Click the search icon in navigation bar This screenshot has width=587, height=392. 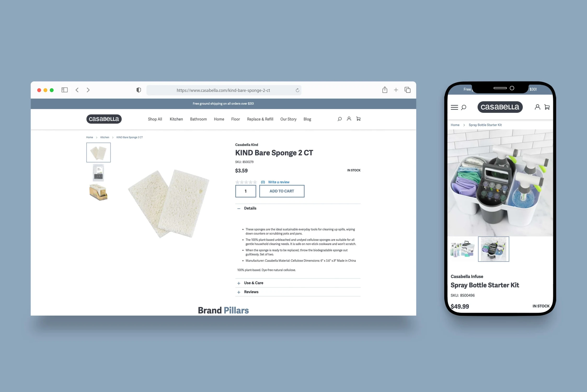pyautogui.click(x=339, y=119)
